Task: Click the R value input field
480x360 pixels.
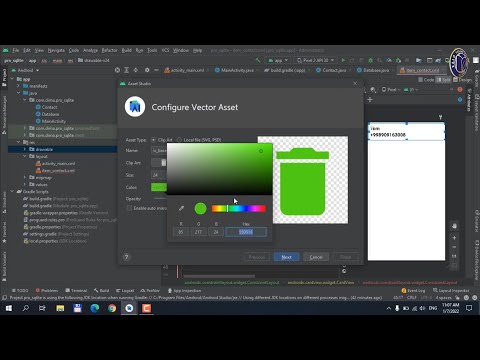Action: (181, 232)
